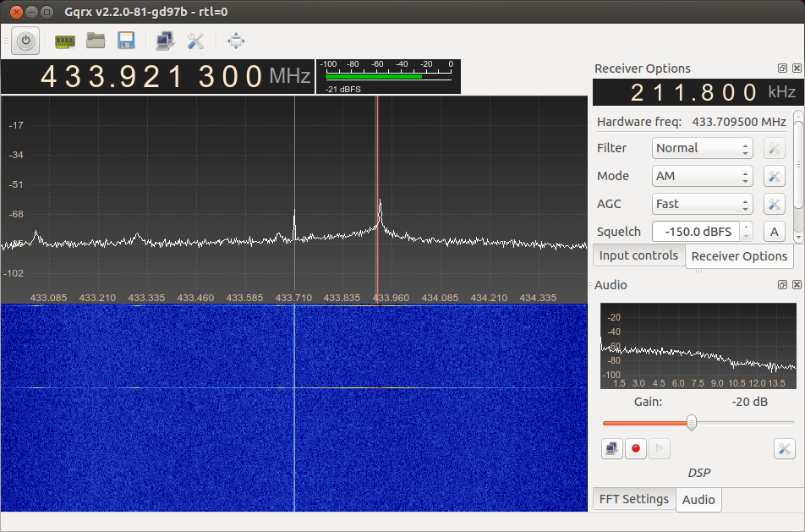Image resolution: width=805 pixels, height=532 pixels.
Task: Open AGC options tools icon
Action: click(x=775, y=204)
